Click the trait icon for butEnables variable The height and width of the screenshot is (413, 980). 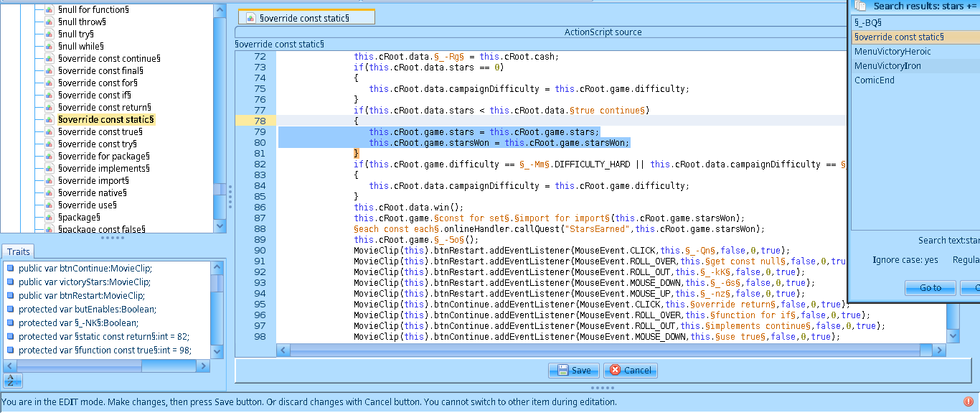tap(10, 309)
